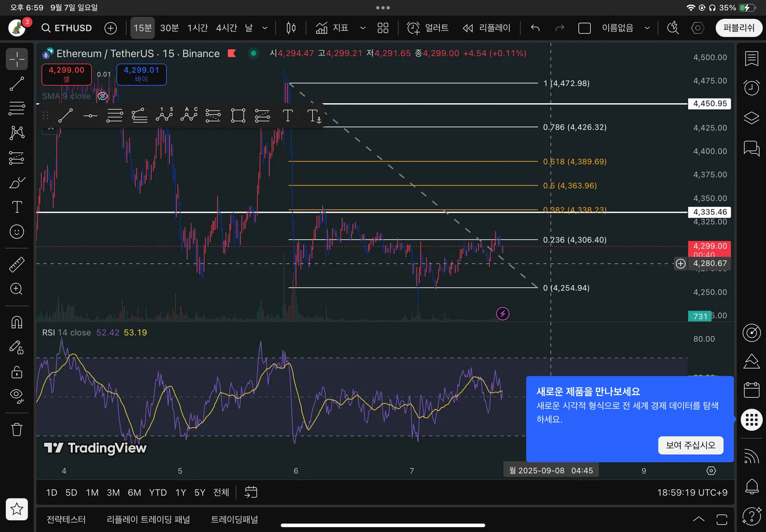Screen dimensions: 766x532
Task: Expand the 이름없음 layout dropdown
Action: tap(647, 28)
